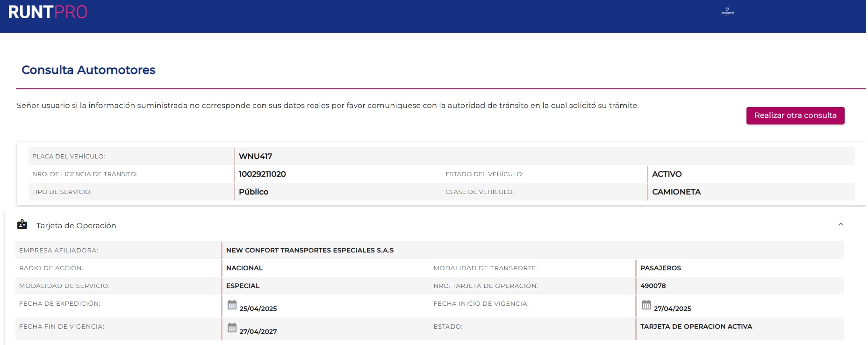
Task: Select license number 10029211020
Action: click(x=262, y=174)
